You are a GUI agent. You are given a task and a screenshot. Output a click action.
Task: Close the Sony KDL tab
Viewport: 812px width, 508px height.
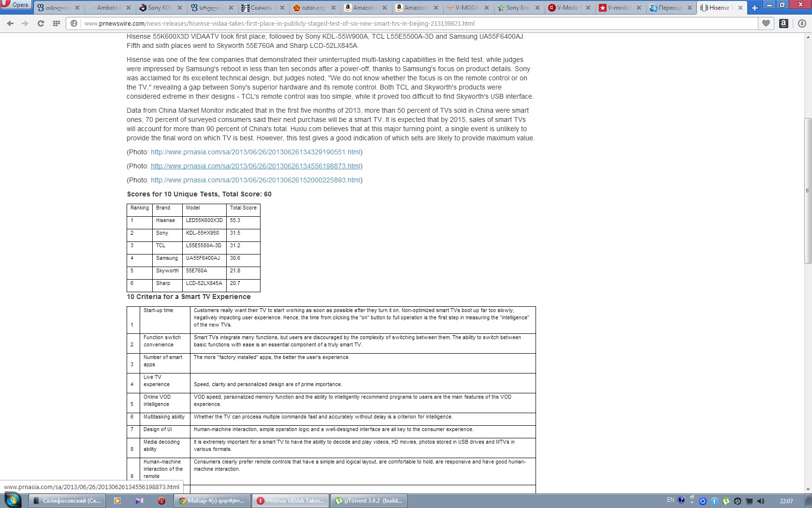point(180,8)
